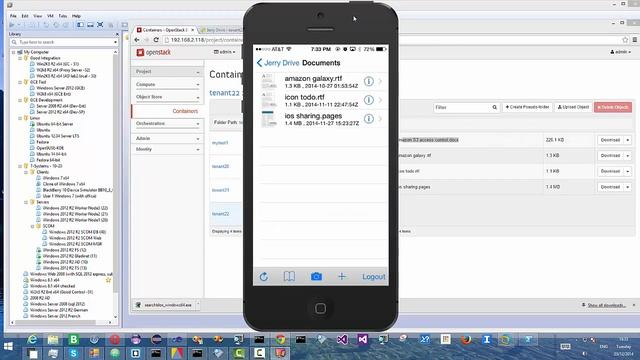This screenshot has width=640, height=360.
Task: Open the Chrome menu hamburger icon
Action: click(635, 40)
